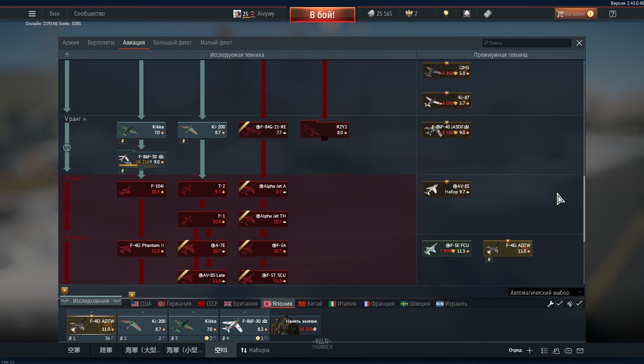644x364 pixels.
Task: Select the F-4EJ Phantom II card
Action: coord(141,248)
